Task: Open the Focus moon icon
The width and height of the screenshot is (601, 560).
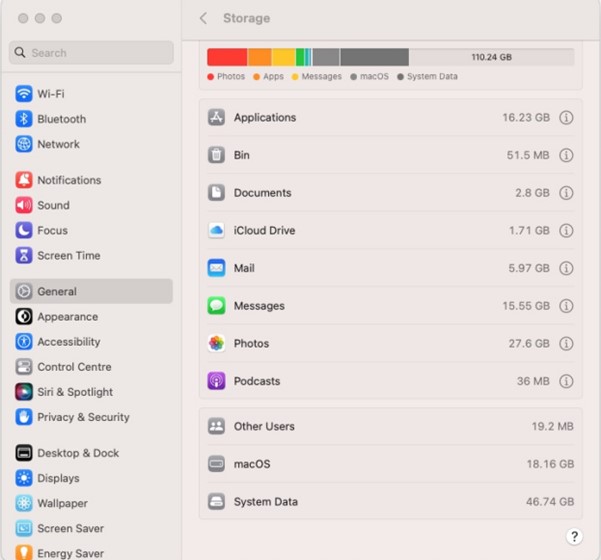Action: (24, 230)
